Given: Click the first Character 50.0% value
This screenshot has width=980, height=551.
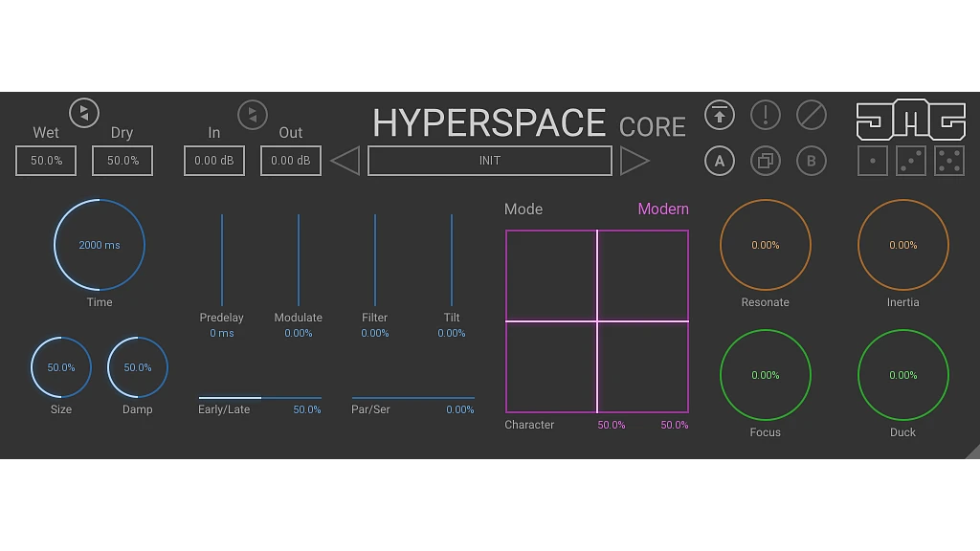Looking at the screenshot, I should tap(612, 425).
